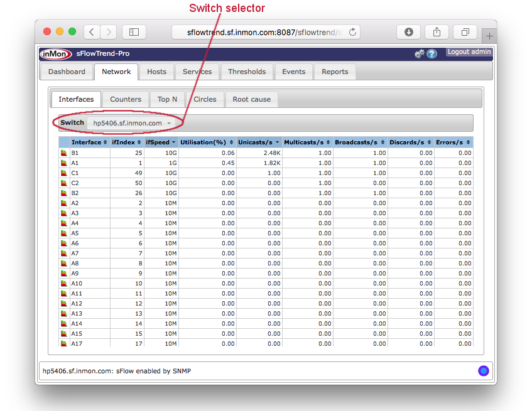Open the Reports tab
The height and width of the screenshot is (411, 532).
tap(335, 72)
